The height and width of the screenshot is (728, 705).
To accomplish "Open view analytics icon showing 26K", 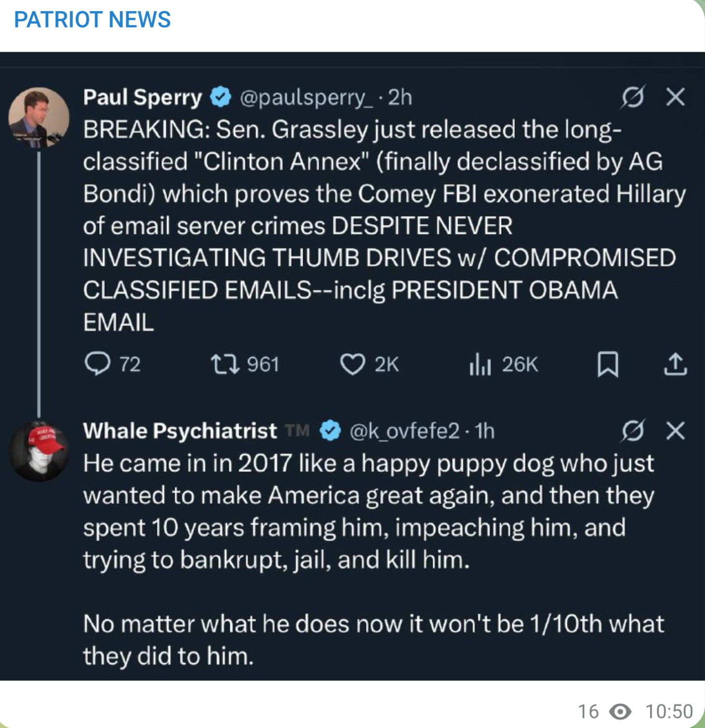I will (x=480, y=364).
